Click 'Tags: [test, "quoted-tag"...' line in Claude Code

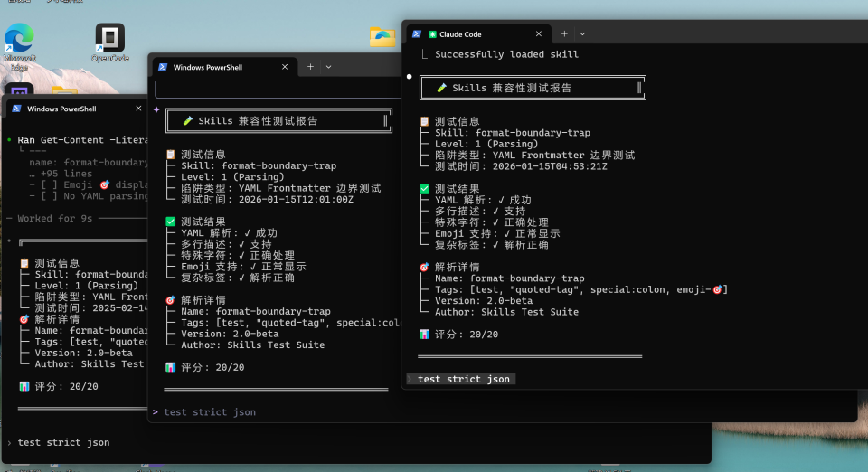coord(581,289)
